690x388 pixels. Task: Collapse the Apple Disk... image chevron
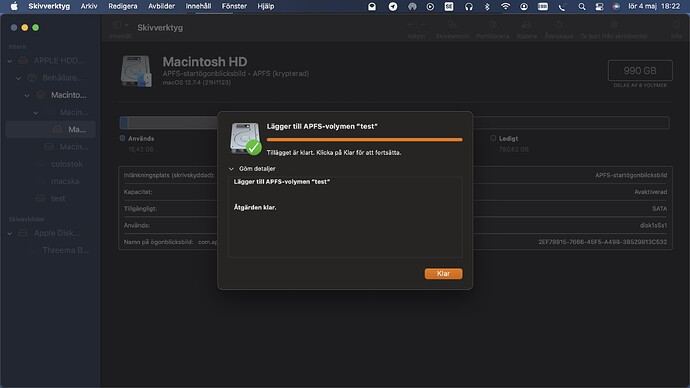10,233
